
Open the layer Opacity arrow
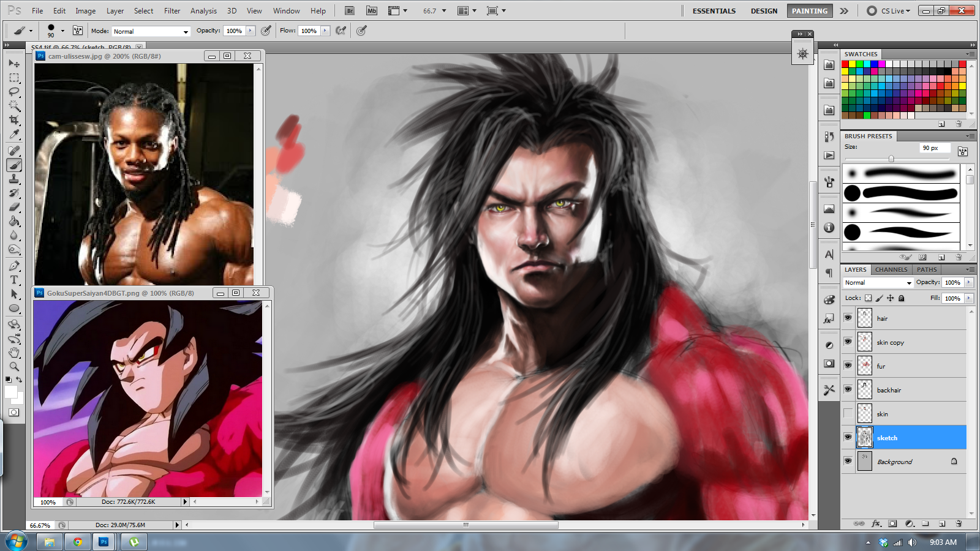click(968, 282)
